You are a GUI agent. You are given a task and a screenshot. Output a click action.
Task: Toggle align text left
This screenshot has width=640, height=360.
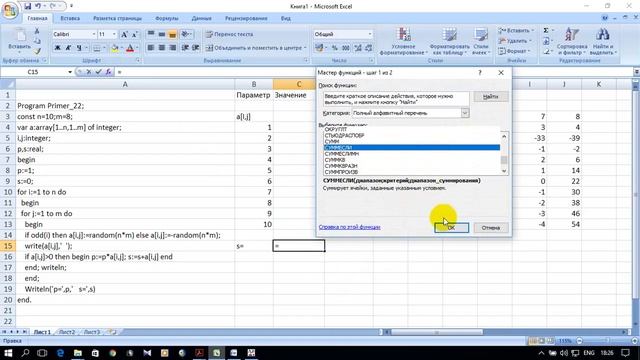(x=151, y=48)
